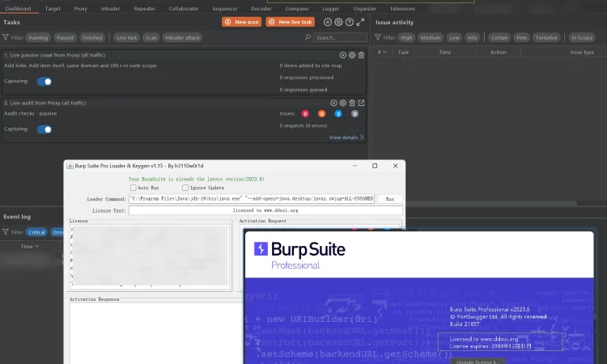This screenshot has height=364, width=607.
Task: Toggle the Critical event log filter
Action: point(36,232)
